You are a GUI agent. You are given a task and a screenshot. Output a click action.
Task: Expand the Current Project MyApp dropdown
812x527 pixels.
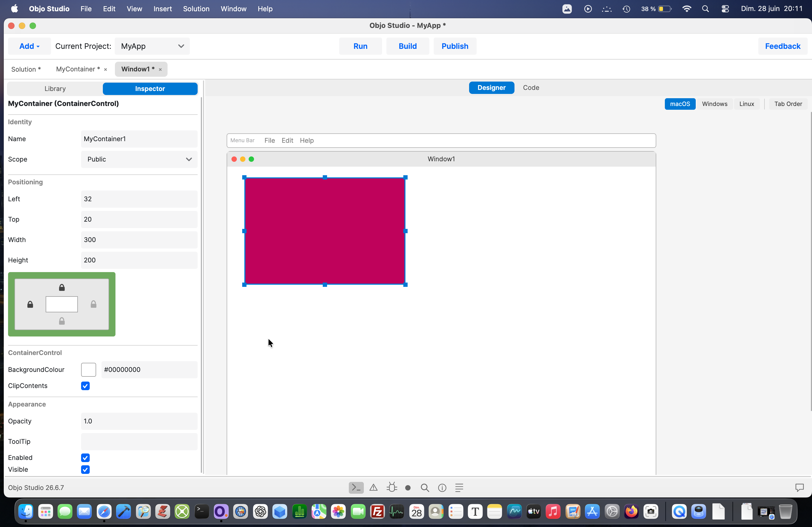(152, 46)
